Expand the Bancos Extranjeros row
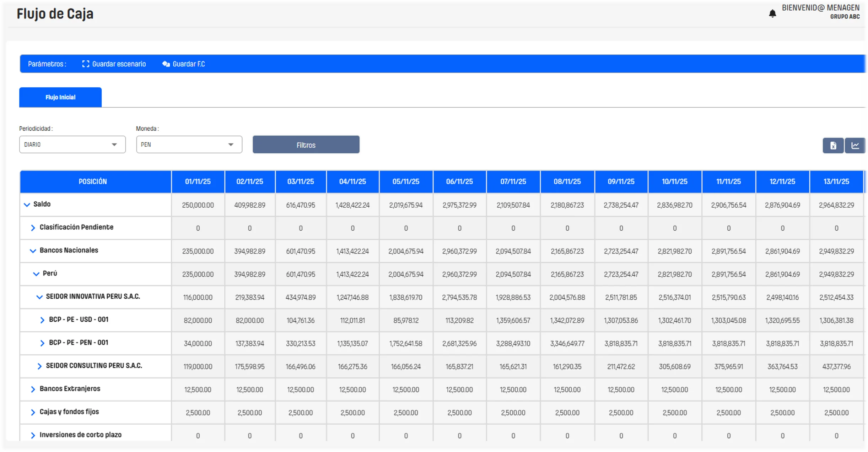 click(x=33, y=389)
